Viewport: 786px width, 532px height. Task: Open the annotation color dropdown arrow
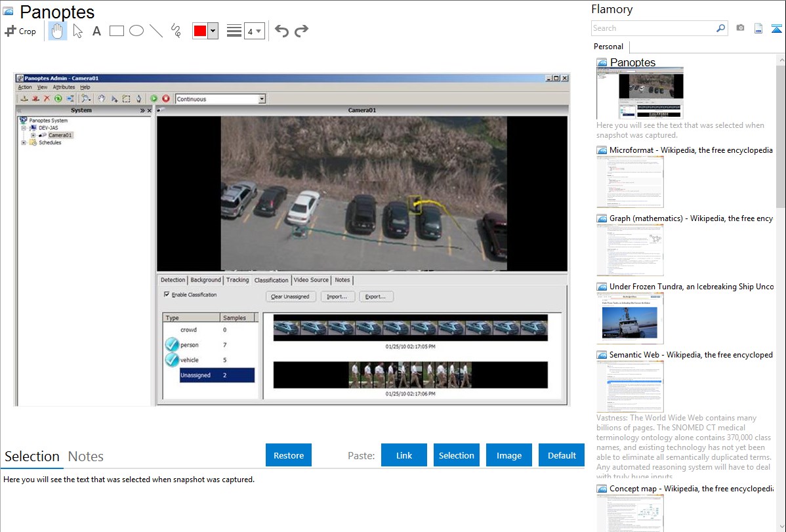(213, 31)
